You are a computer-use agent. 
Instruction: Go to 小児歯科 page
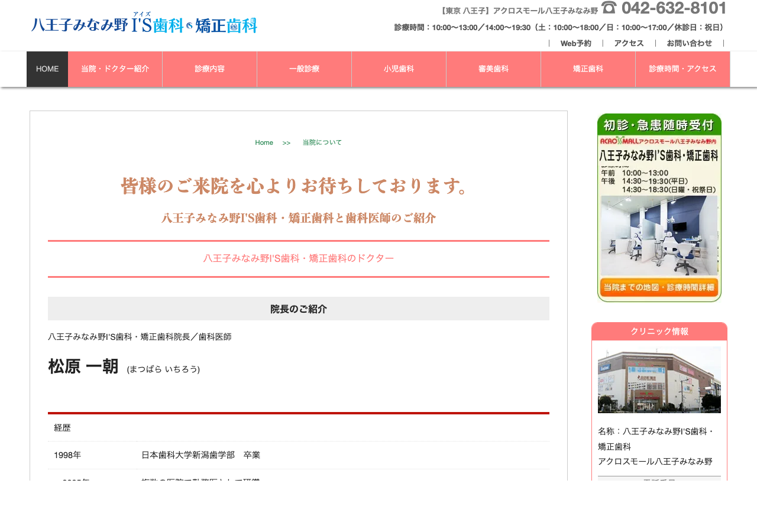(399, 69)
